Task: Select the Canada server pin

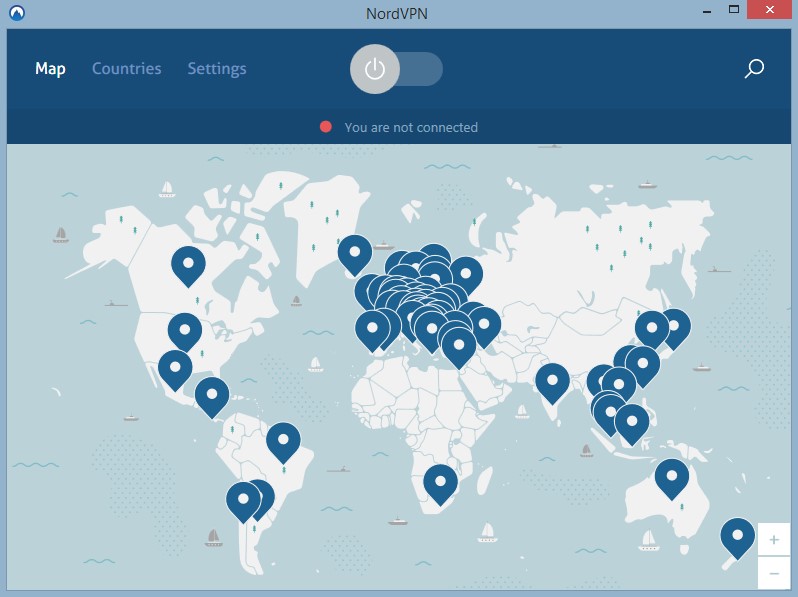Action: pyautogui.click(x=188, y=266)
